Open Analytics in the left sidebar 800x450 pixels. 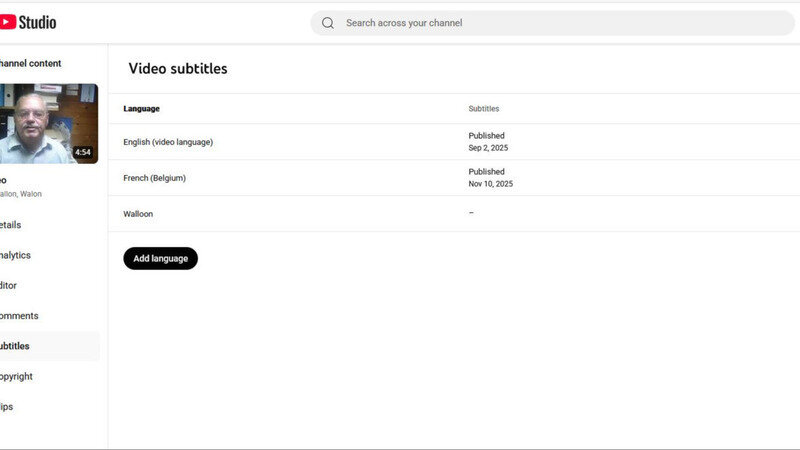click(x=15, y=255)
